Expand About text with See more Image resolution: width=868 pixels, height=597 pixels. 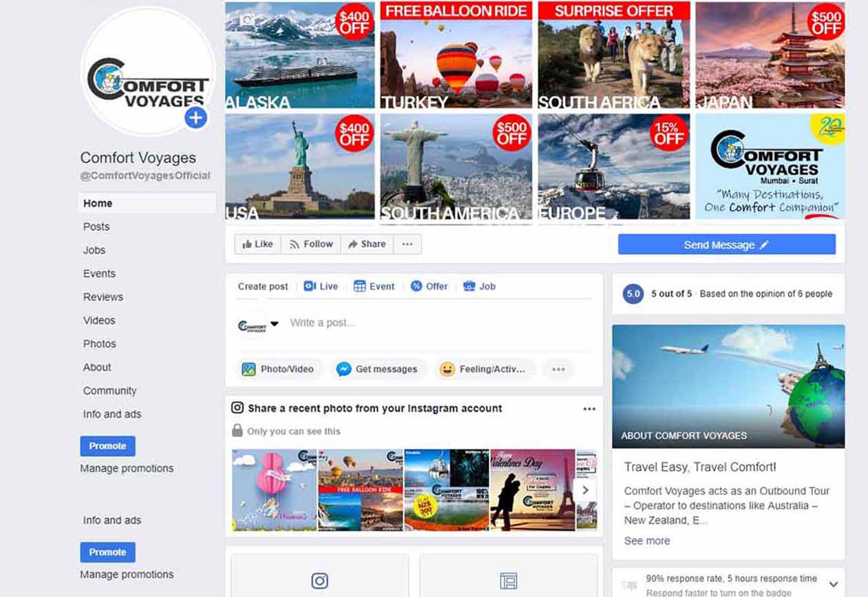pyautogui.click(x=647, y=541)
